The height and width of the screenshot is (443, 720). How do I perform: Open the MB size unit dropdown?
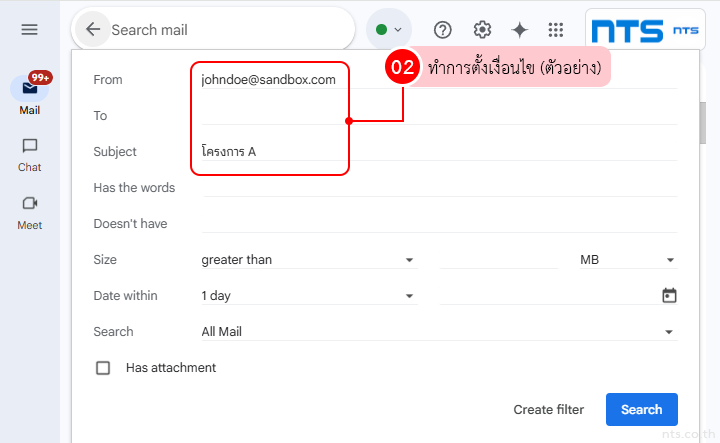pos(628,260)
